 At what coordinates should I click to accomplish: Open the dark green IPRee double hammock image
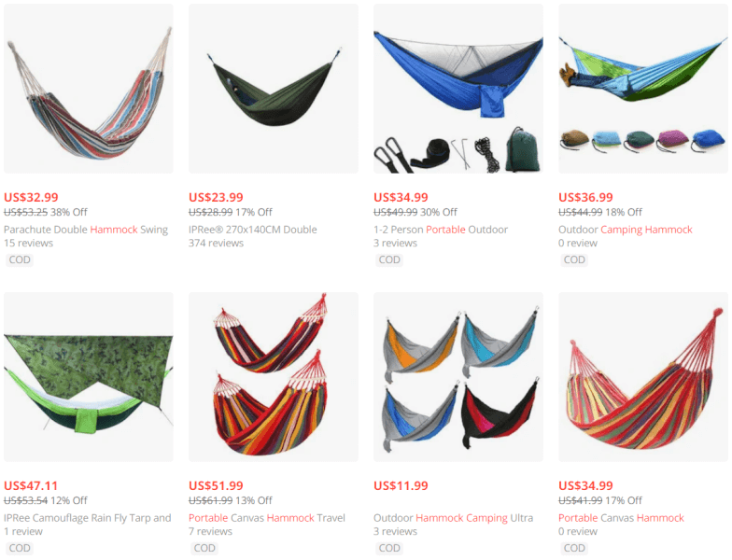click(274, 89)
